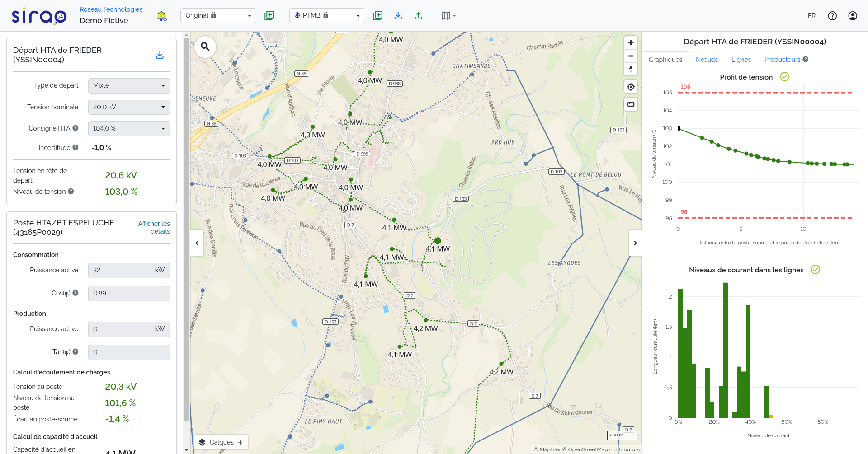Change language via FR button
This screenshot has width=868, height=454.
(x=812, y=16)
